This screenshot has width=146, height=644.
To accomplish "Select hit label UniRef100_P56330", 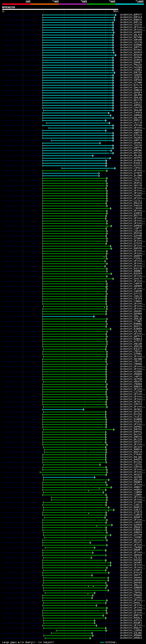I will click(x=131, y=65).
